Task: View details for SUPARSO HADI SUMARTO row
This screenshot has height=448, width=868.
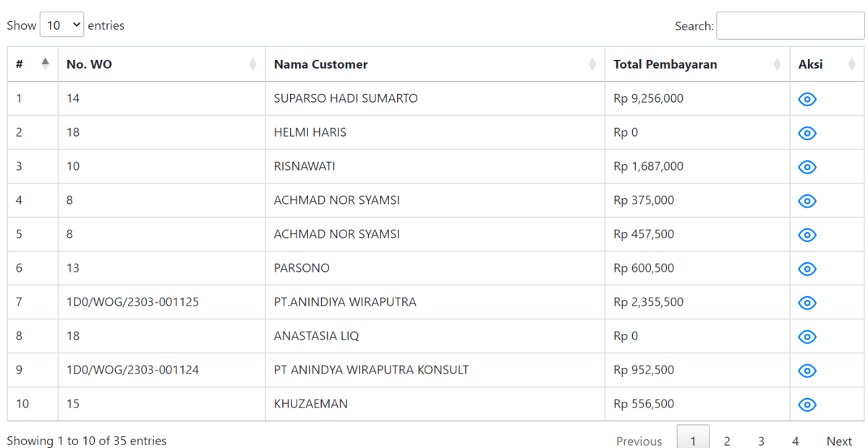Action: click(807, 99)
